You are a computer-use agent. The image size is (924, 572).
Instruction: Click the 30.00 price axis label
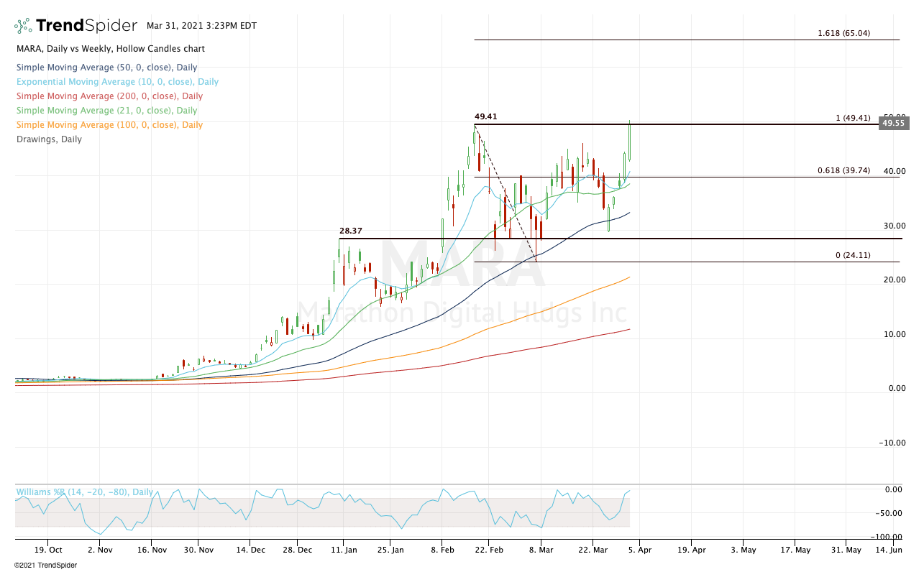[x=895, y=226]
